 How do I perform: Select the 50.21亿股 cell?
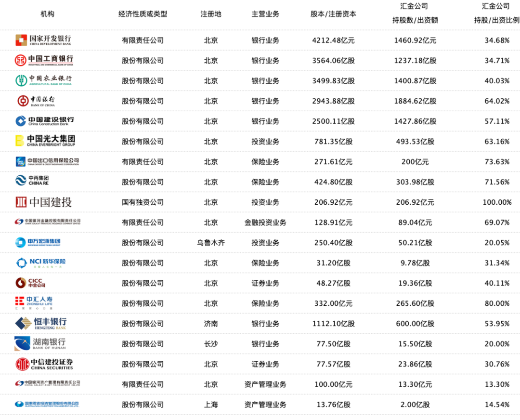[x=415, y=243]
